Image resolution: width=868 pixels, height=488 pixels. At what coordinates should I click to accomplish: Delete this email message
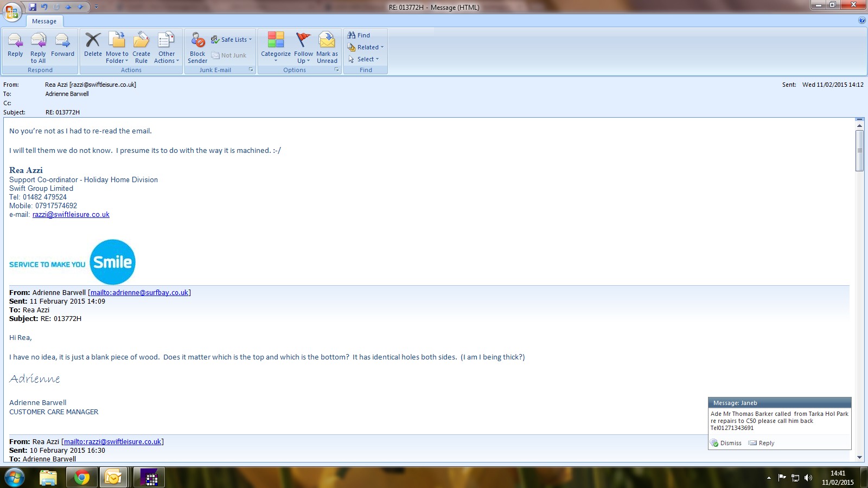coord(93,44)
